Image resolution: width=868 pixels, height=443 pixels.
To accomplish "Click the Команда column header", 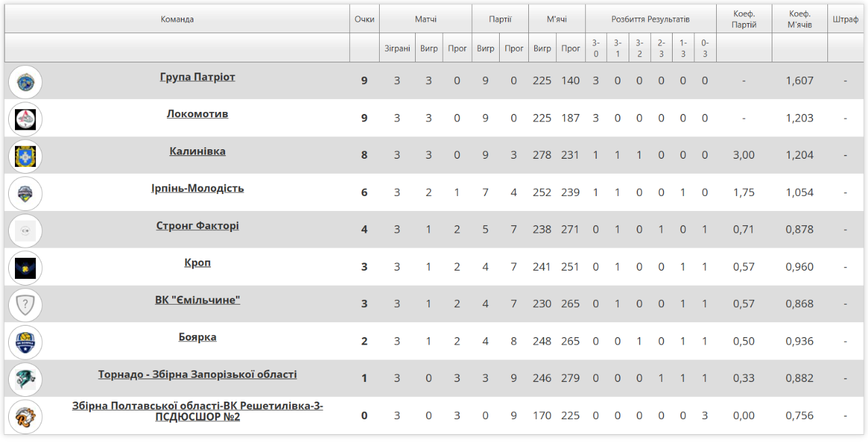I will tap(177, 19).
